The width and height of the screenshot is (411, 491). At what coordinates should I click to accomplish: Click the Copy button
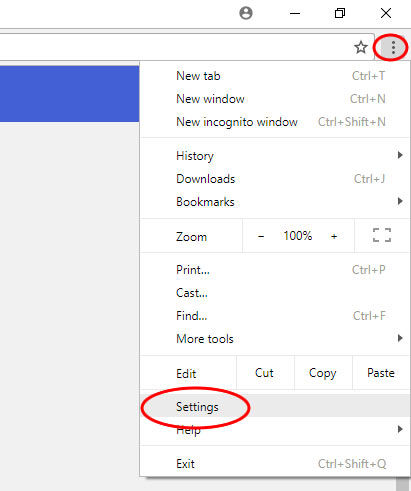[x=323, y=373]
